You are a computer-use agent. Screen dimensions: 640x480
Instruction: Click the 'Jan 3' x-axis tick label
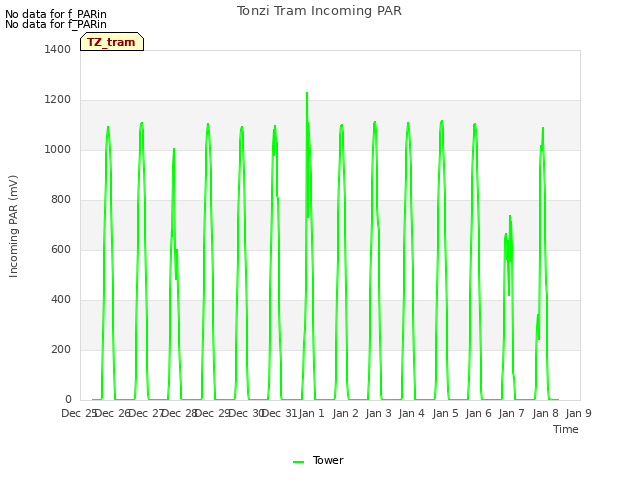378,413
